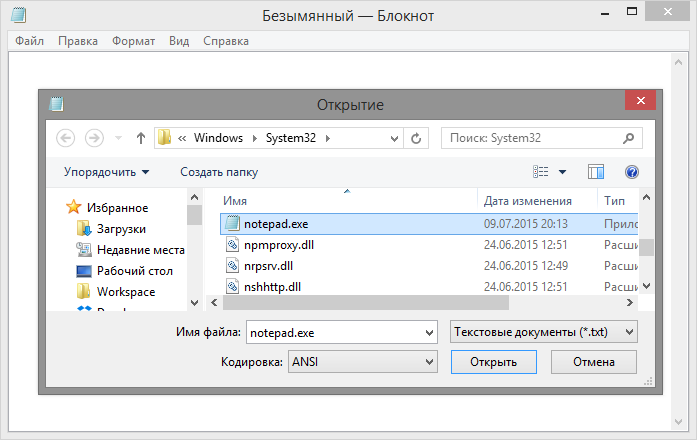Refresh the System32 folder view

tap(416, 139)
